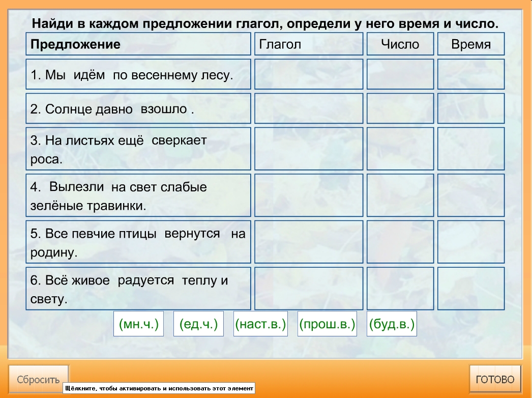The image size is (532, 398).
Task: Click the Глагол cell for sentence 2
Action: [309, 108]
